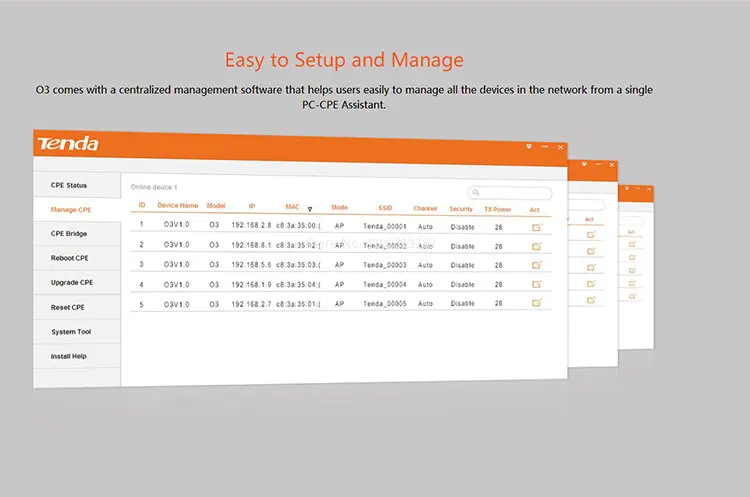Open the title bar dropdown menu arrow
Image resolution: width=750 pixels, height=497 pixels.
pos(529,147)
